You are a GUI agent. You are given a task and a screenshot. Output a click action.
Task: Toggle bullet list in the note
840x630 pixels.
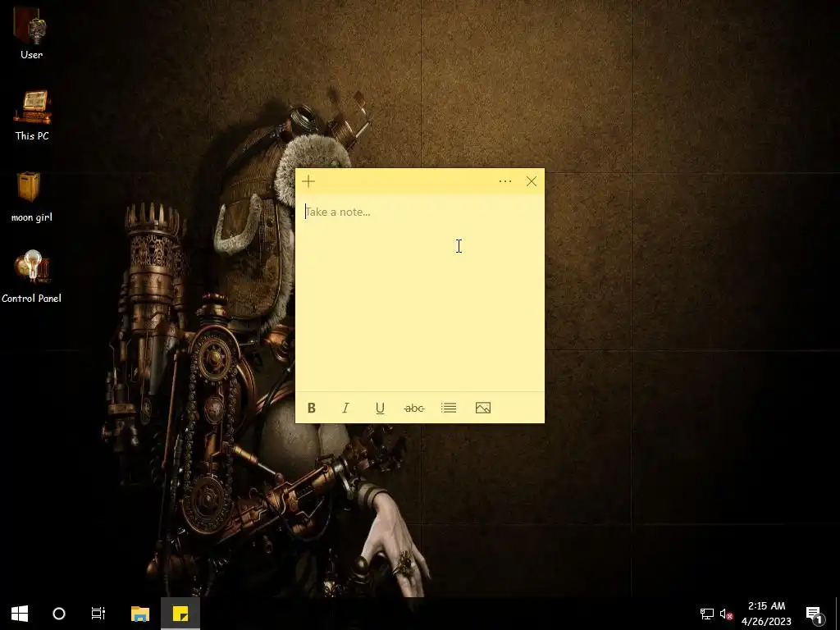click(449, 409)
